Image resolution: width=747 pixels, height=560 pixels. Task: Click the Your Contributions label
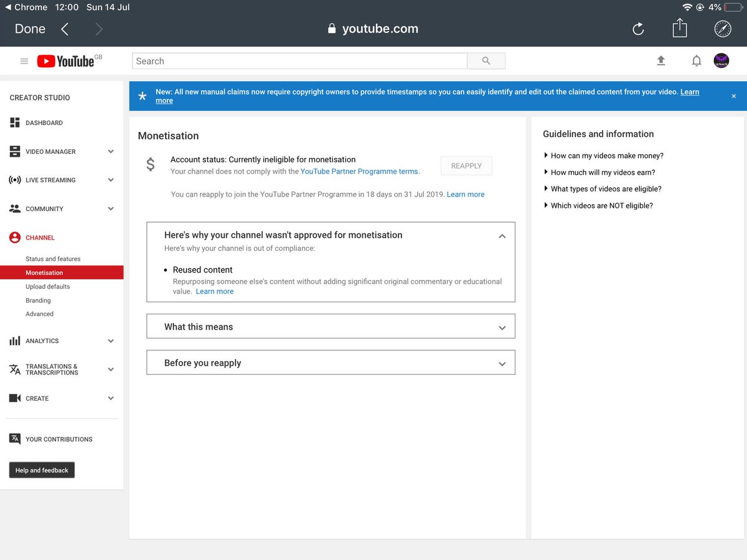pos(59,439)
